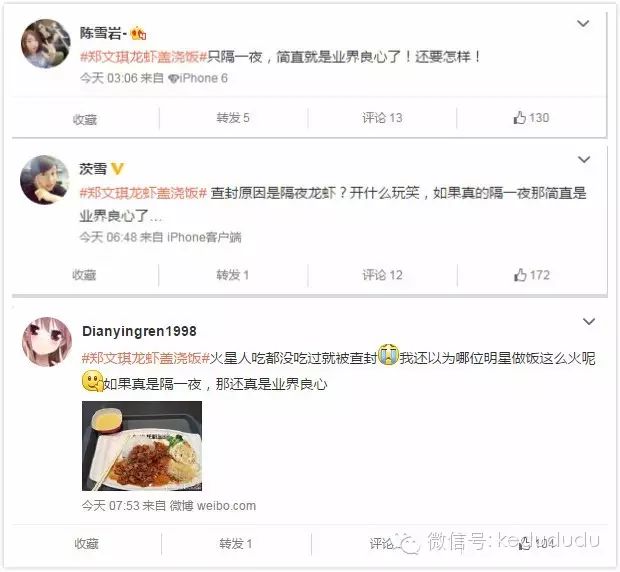The width and height of the screenshot is (620, 572).
Task: Toggle 收藏 on Dianyingren1998's post
Action: click(x=87, y=544)
